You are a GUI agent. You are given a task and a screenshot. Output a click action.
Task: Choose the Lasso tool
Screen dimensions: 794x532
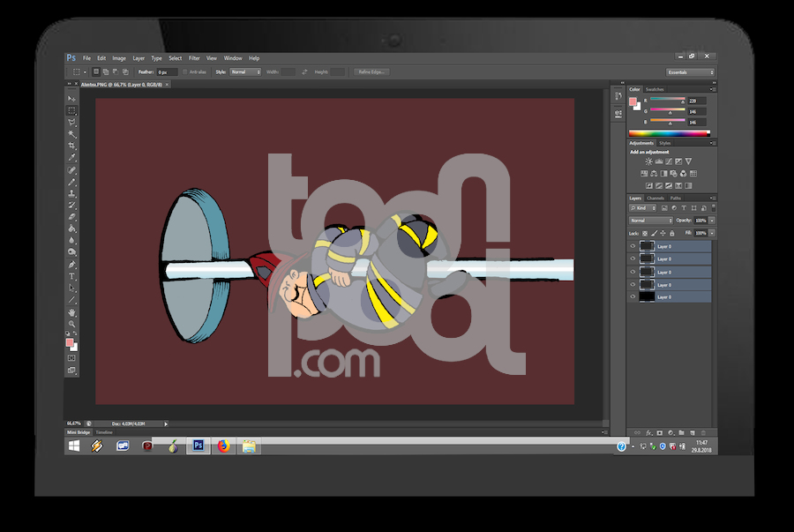(72, 123)
